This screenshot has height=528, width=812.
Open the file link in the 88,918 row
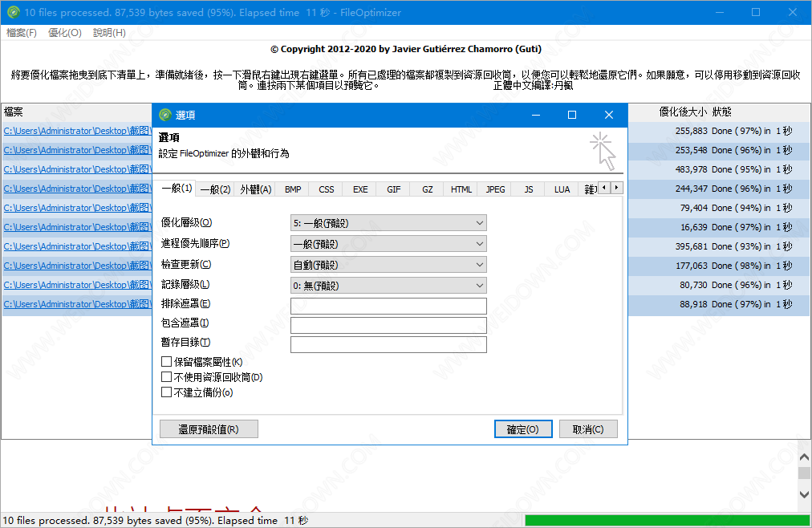pos(77,304)
